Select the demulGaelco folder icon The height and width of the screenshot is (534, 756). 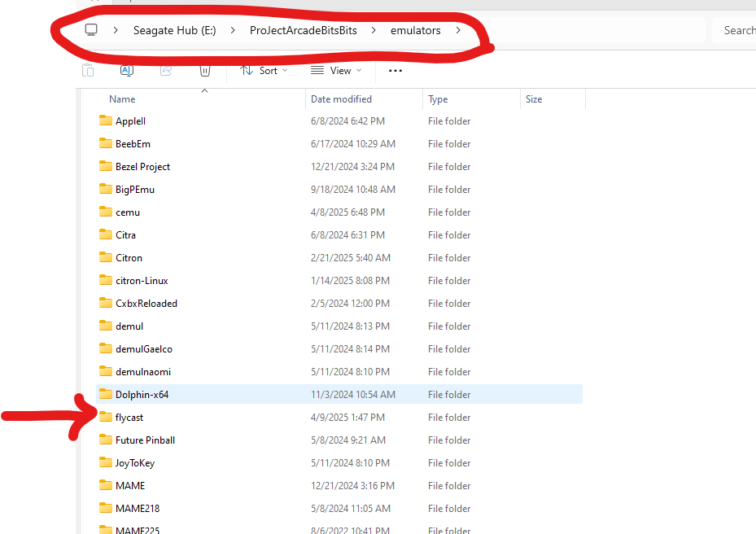click(106, 348)
